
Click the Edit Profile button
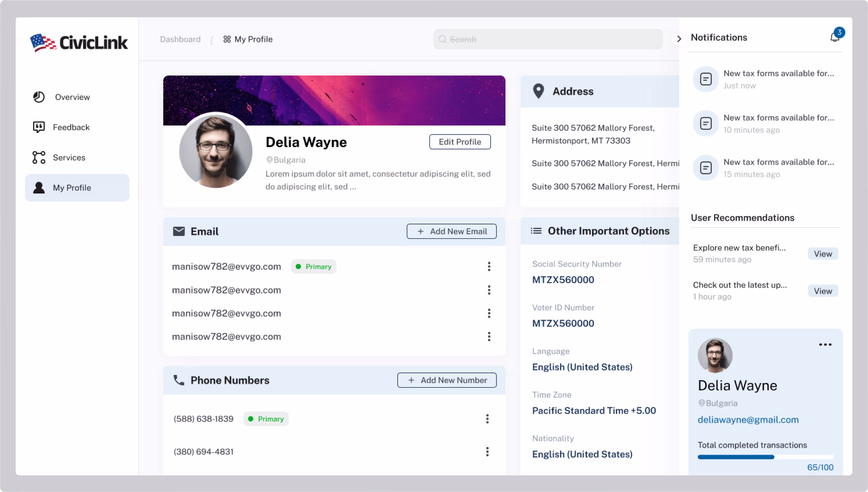tap(460, 142)
